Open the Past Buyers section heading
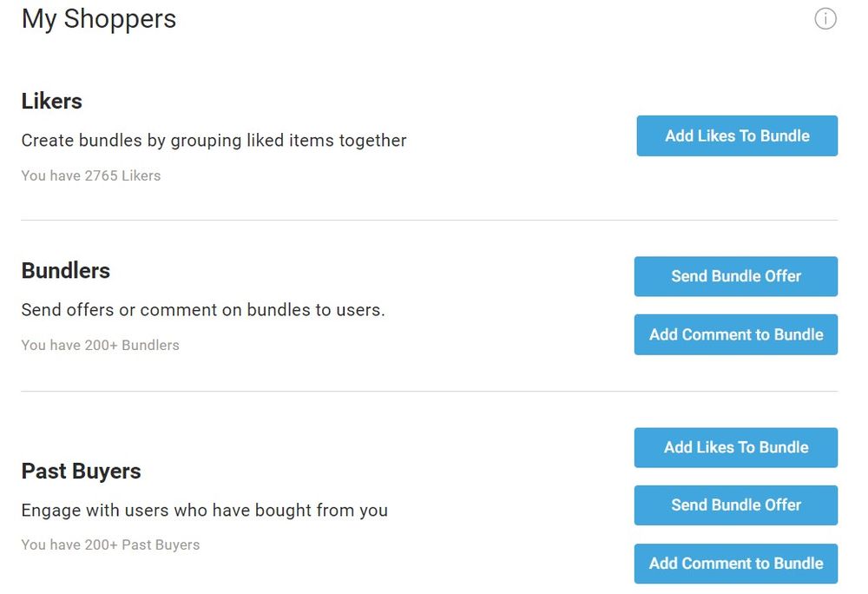The image size is (868, 594). tap(81, 471)
